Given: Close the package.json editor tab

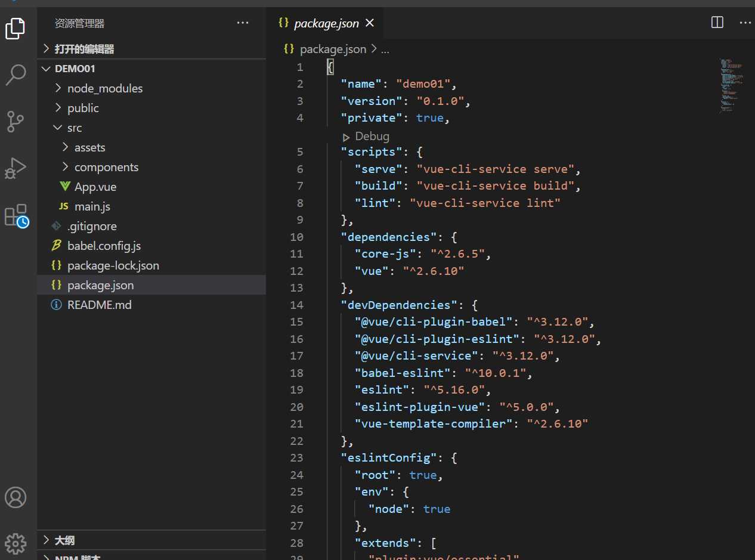Looking at the screenshot, I should pyautogui.click(x=370, y=23).
